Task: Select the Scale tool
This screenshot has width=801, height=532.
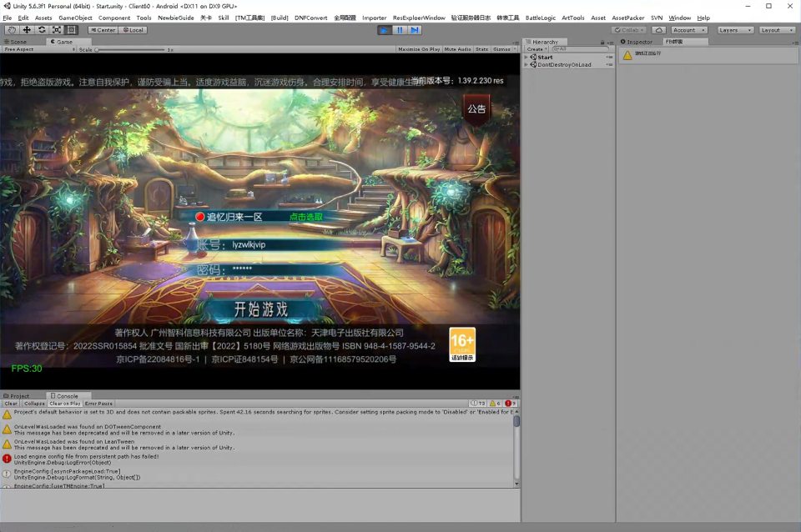Action: [x=57, y=30]
